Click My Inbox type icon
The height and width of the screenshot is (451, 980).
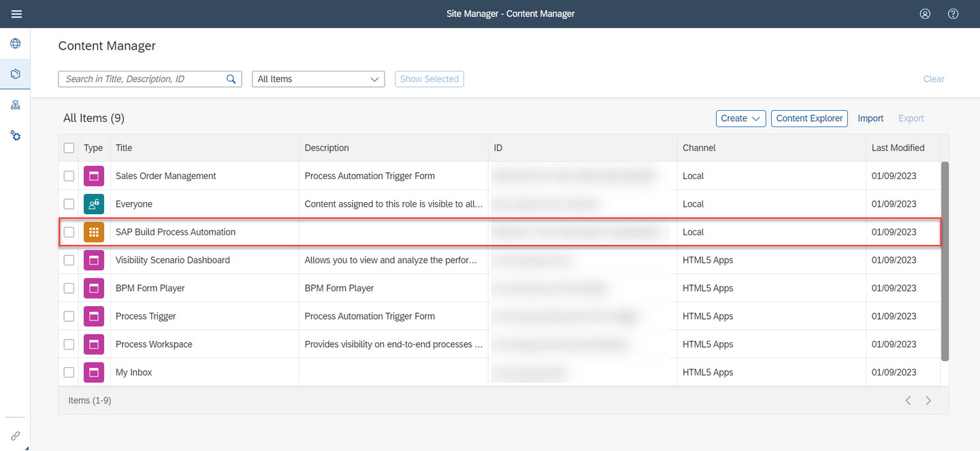tap(94, 372)
